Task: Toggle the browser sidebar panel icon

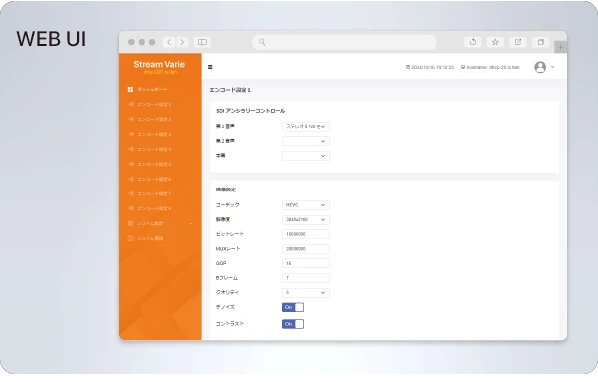Action: click(x=202, y=42)
